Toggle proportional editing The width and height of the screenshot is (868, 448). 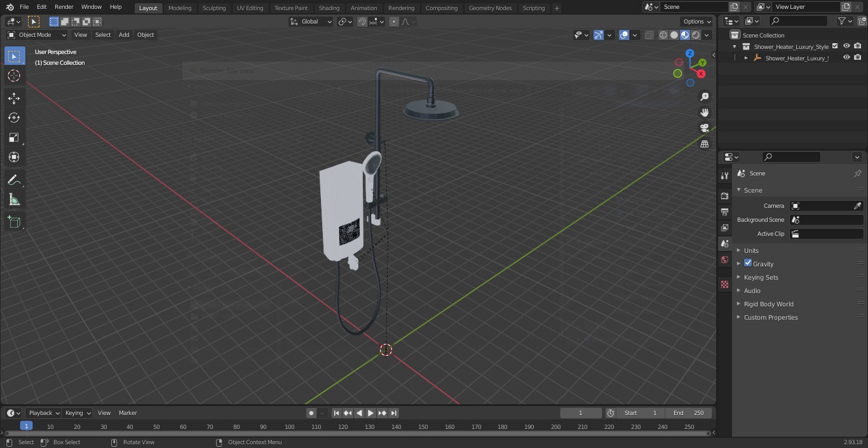point(394,22)
